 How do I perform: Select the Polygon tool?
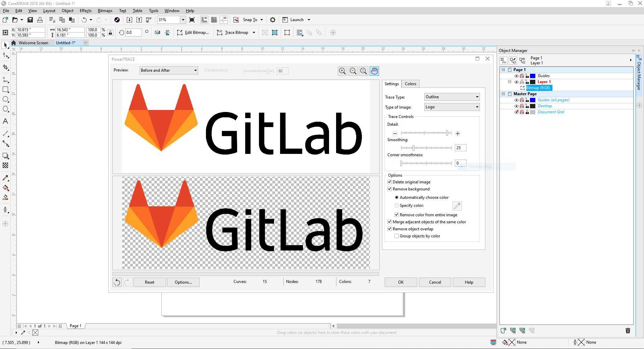coord(5,109)
